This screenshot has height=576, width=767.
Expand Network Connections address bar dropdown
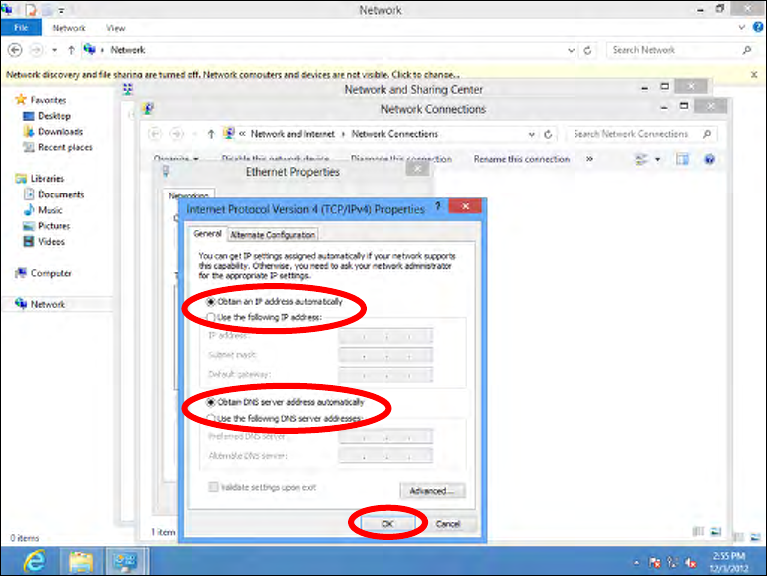pyautogui.click(x=531, y=134)
